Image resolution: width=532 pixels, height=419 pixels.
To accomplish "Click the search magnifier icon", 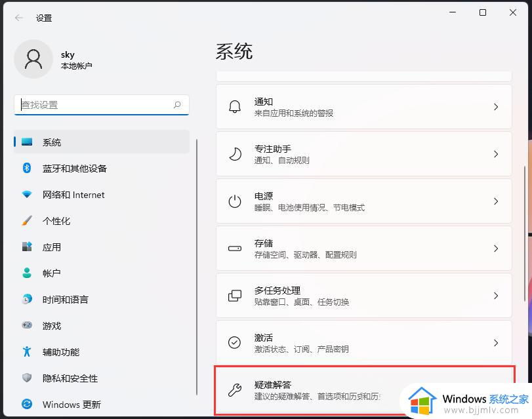I will pos(177,105).
